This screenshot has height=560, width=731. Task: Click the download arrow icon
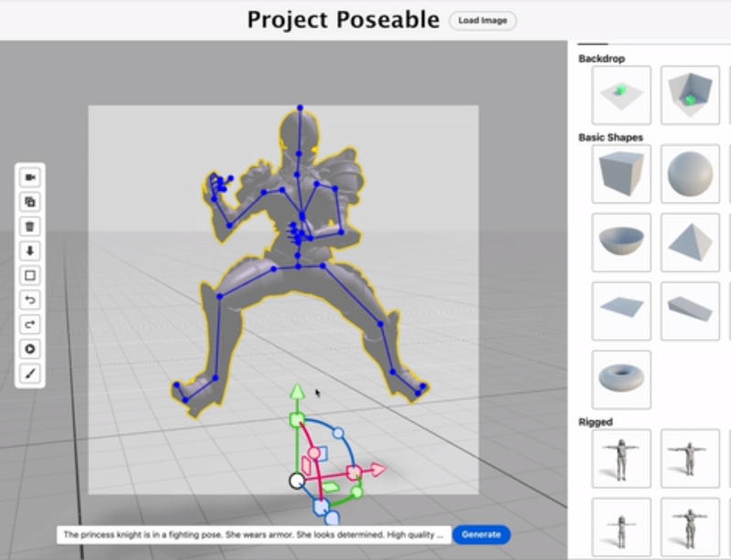pos(30,251)
